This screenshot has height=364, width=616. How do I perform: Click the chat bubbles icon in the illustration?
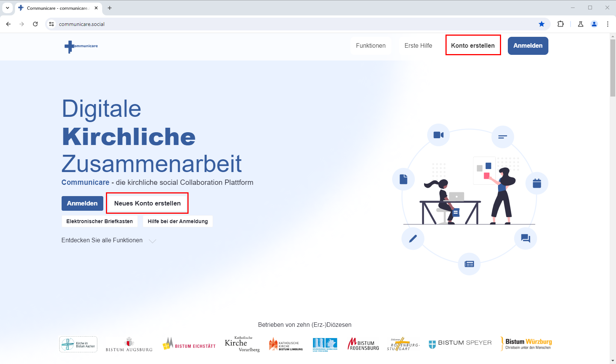(x=525, y=238)
